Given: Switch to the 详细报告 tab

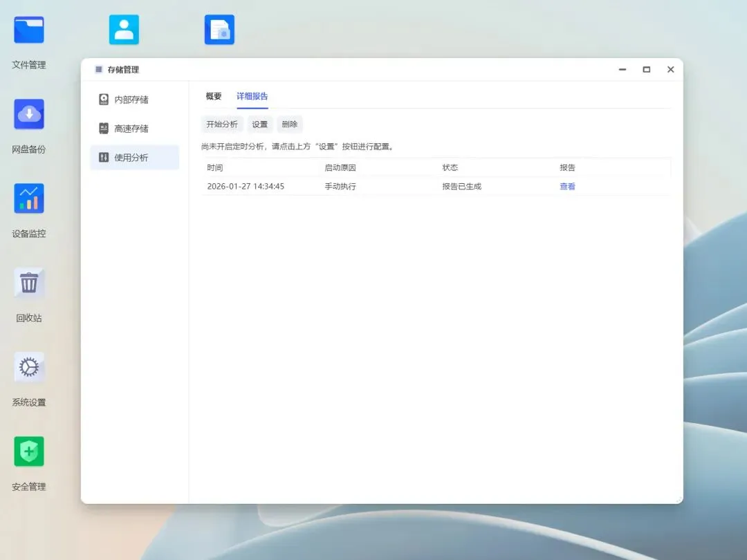Looking at the screenshot, I should (252, 96).
